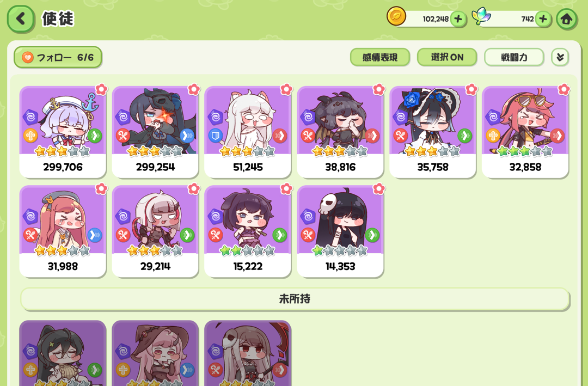Screen dimensions: 588x386
Task: Toggle pink flower on 299,706 sailor character
Action: coord(101,89)
